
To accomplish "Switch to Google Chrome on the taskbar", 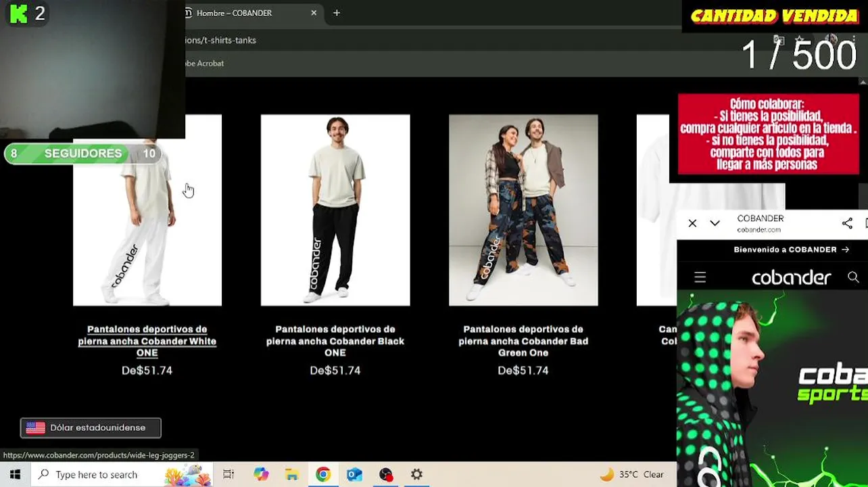I will (323, 474).
